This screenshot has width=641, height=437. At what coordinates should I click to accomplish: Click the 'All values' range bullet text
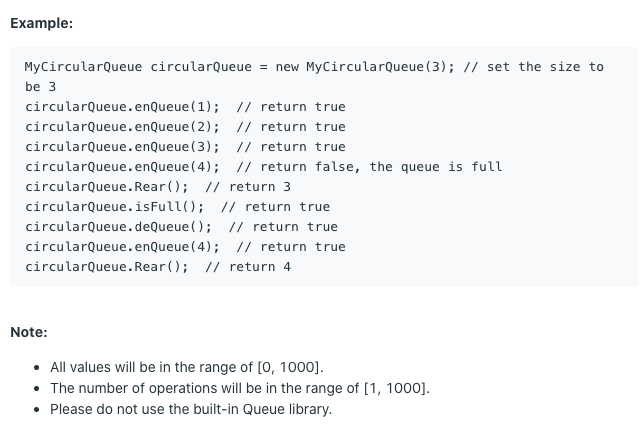(x=187, y=367)
